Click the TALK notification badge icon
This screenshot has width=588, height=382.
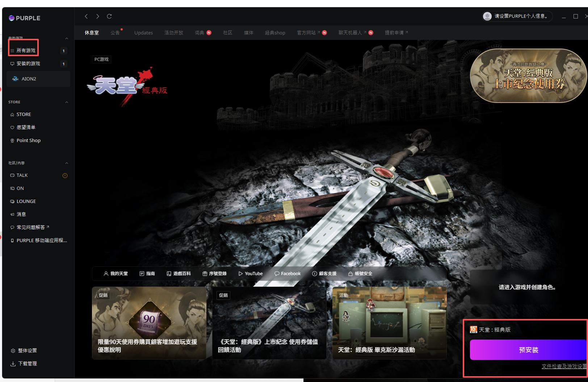coord(65,176)
